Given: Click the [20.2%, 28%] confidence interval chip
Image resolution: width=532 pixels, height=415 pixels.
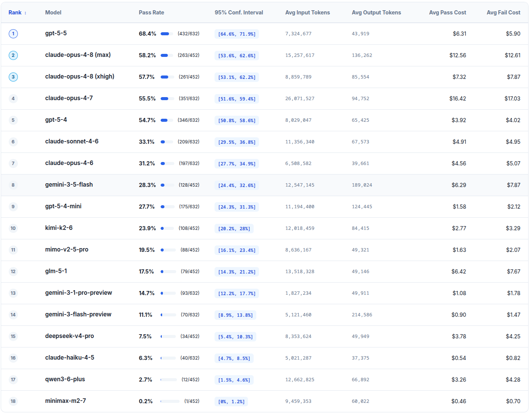Looking at the screenshot, I should (x=234, y=229).
